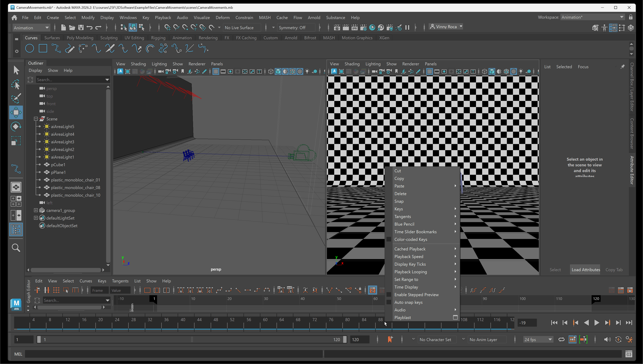Screen dimensions: 643x364
Task: Click the Set bookmark icon below timeline
Action: pos(390,339)
